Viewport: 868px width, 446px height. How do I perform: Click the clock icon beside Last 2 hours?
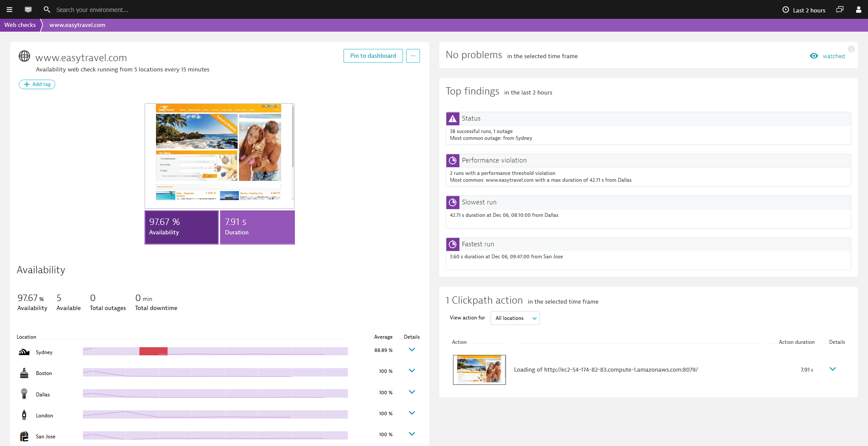786,10
